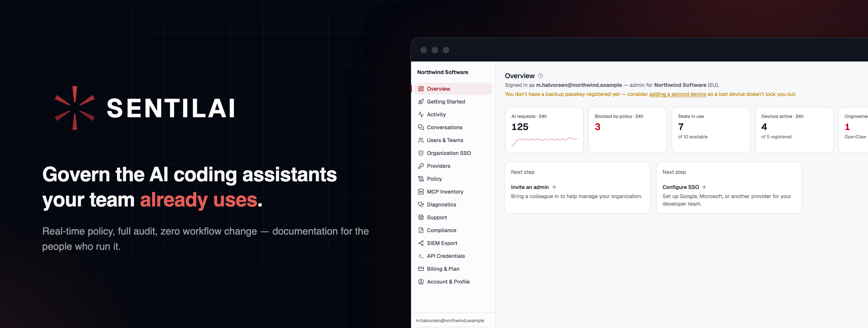
Task: Click the Account & Profile user icon
Action: click(x=421, y=281)
